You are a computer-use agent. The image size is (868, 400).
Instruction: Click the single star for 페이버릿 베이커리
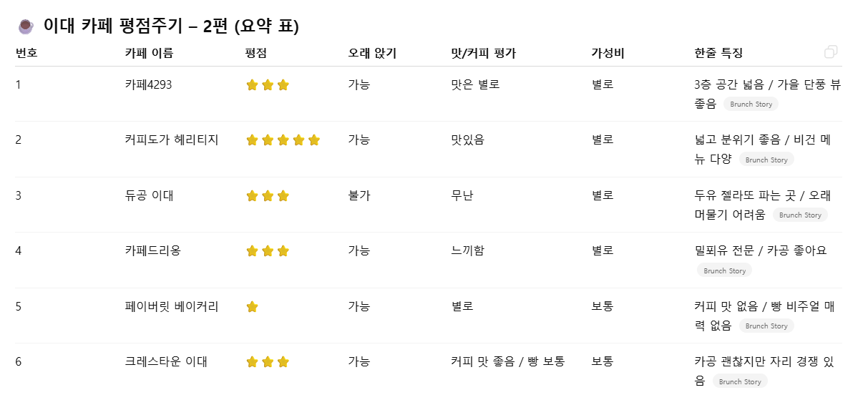tap(252, 307)
